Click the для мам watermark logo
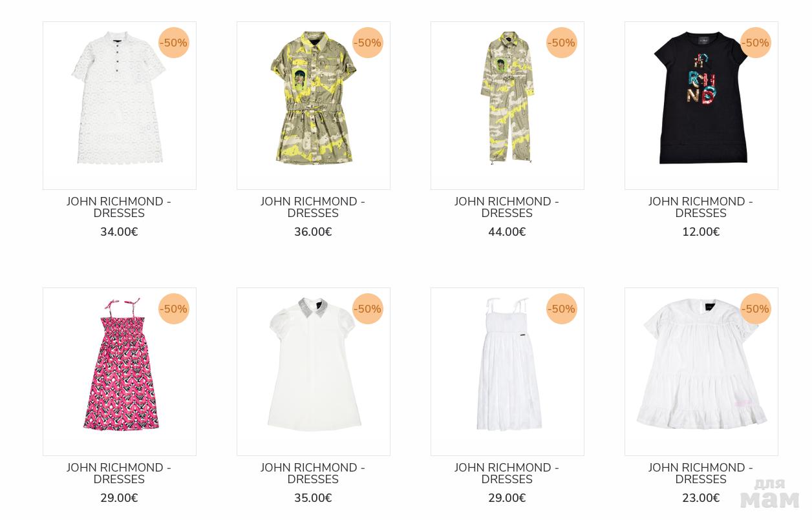The height and width of the screenshot is (520, 812). tap(769, 494)
